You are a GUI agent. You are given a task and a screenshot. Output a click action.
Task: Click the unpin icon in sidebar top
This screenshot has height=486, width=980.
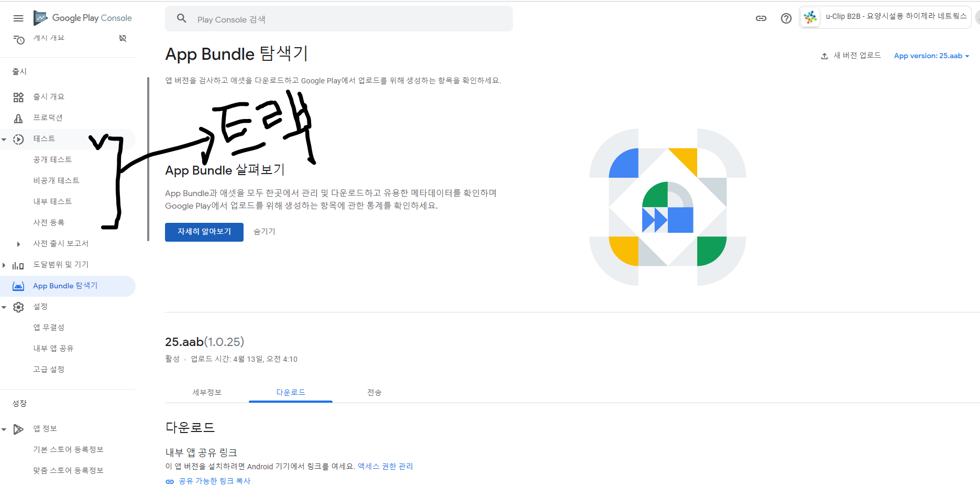[x=123, y=38]
